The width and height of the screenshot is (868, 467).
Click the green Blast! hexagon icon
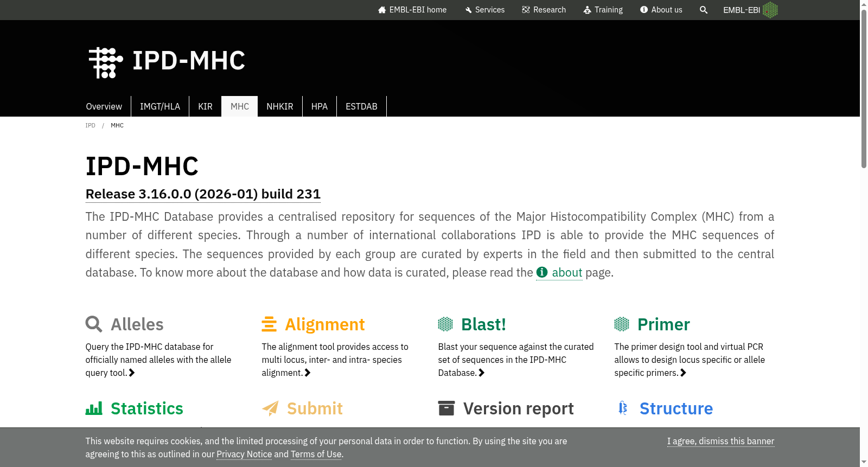445,324
